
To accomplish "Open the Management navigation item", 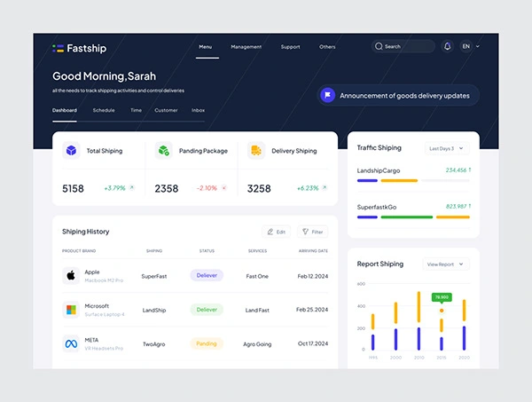I will click(x=246, y=47).
